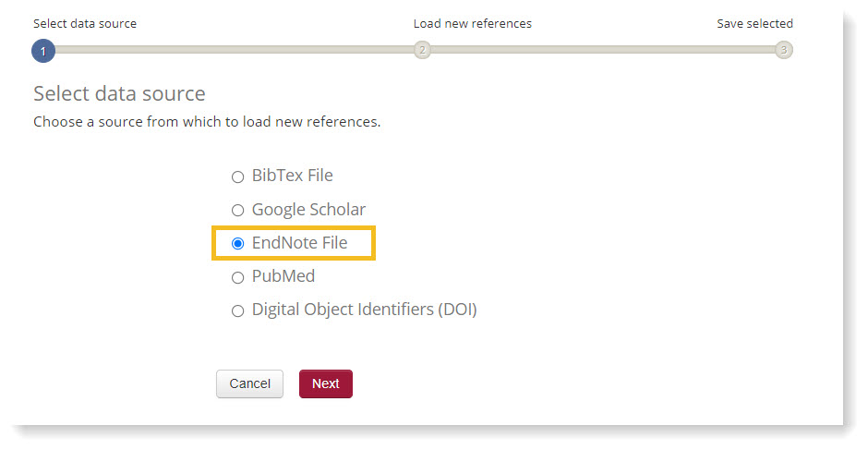The height and width of the screenshot is (450, 868).
Task: Select the BibTex File radio button
Action: click(237, 176)
